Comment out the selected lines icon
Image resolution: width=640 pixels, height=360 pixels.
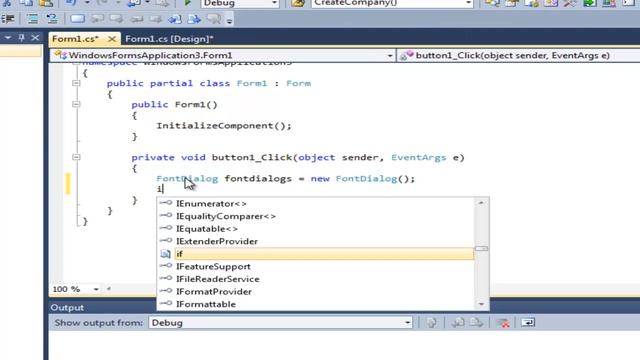coord(32,19)
